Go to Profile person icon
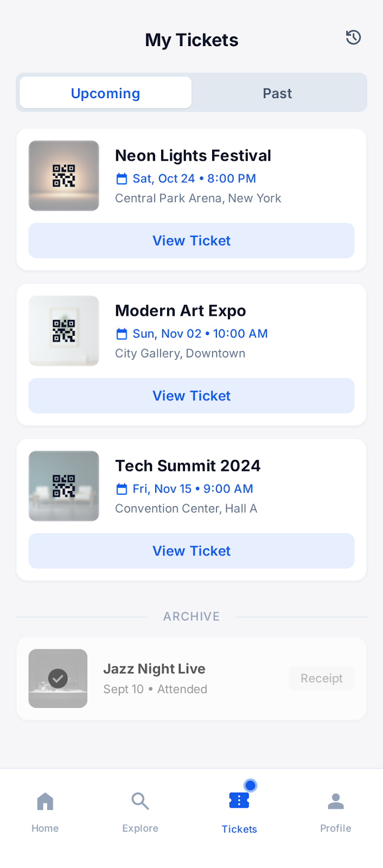The height and width of the screenshot is (868, 383). (336, 801)
